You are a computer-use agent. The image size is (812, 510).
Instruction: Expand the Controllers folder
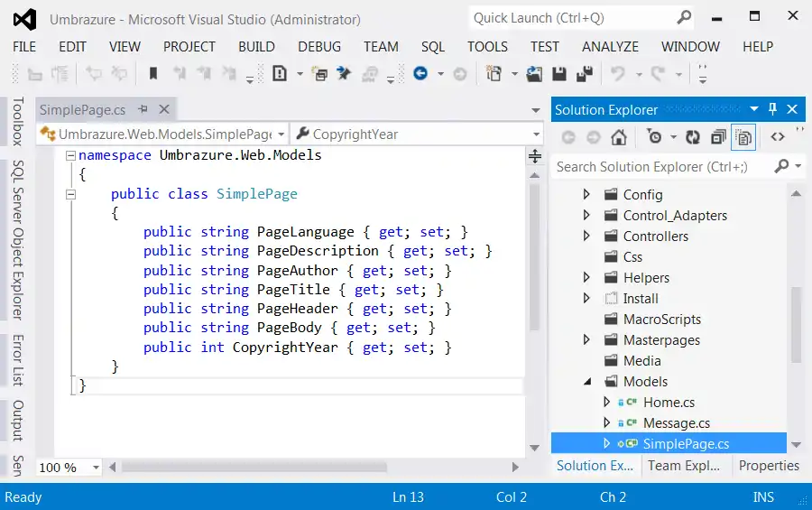tap(586, 236)
